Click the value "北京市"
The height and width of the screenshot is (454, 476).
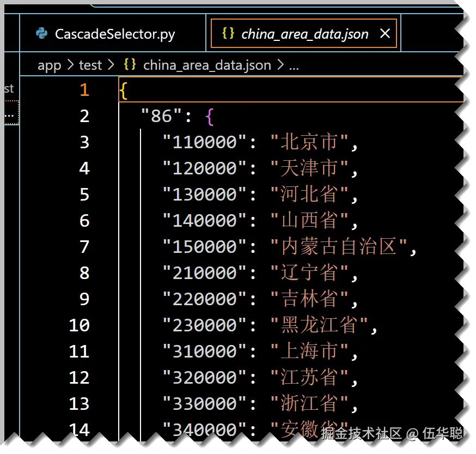pyautogui.click(x=309, y=142)
